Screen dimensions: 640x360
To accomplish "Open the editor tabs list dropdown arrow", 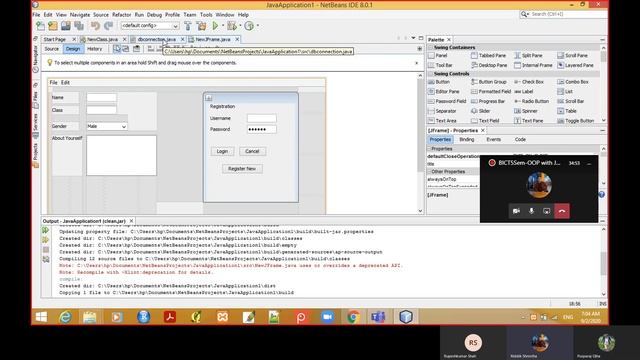I will click(413, 38).
